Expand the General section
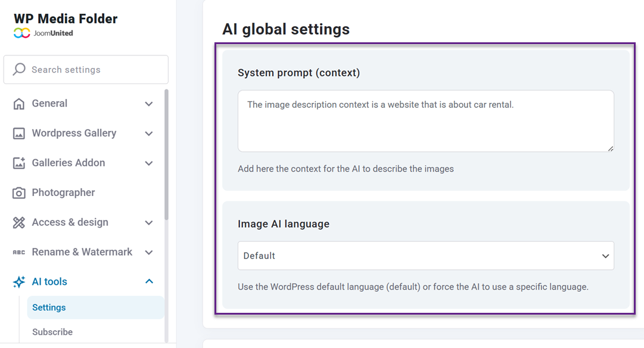Screen dimensions: 644x348 point(149,103)
